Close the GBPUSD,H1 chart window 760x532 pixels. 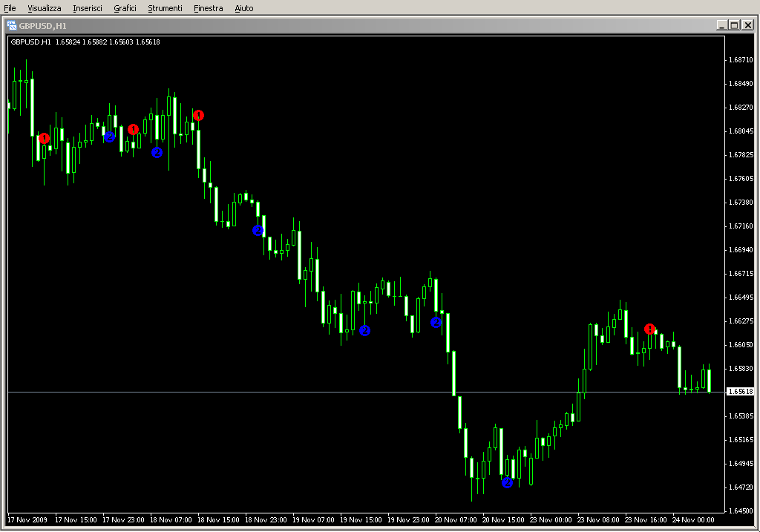pos(748,25)
